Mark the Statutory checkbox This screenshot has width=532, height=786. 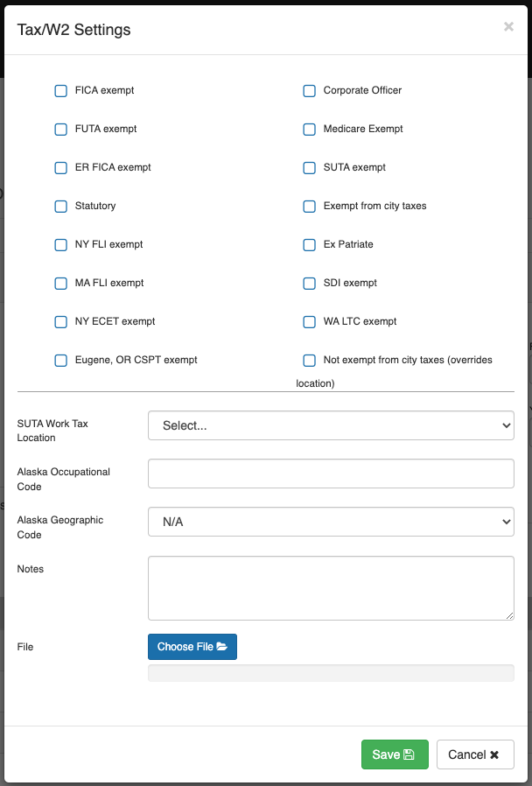click(60, 207)
